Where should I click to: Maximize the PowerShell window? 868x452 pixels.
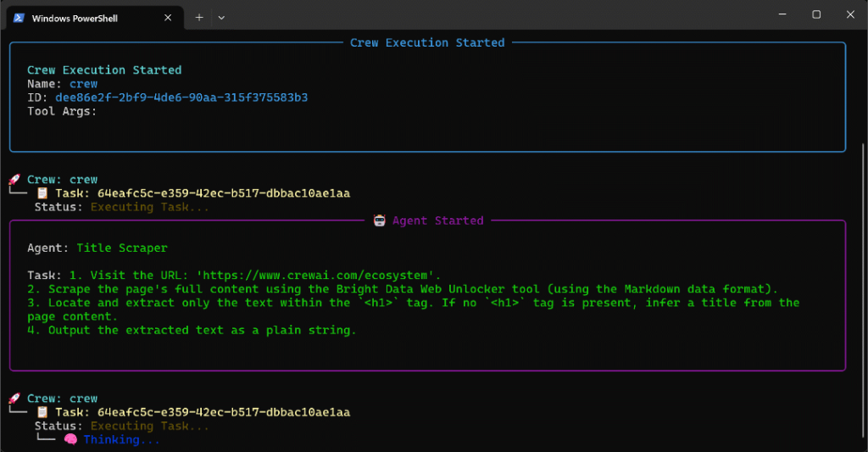tap(816, 14)
